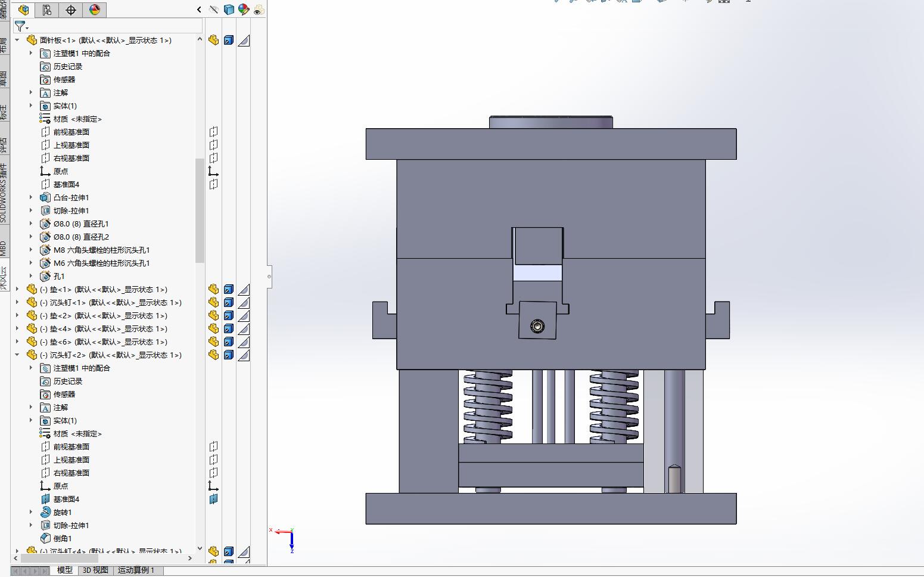Image resolution: width=924 pixels, height=577 pixels.
Task: Toggle visibility of 沉头钉<2> 上视基准面
Action: tap(213, 460)
